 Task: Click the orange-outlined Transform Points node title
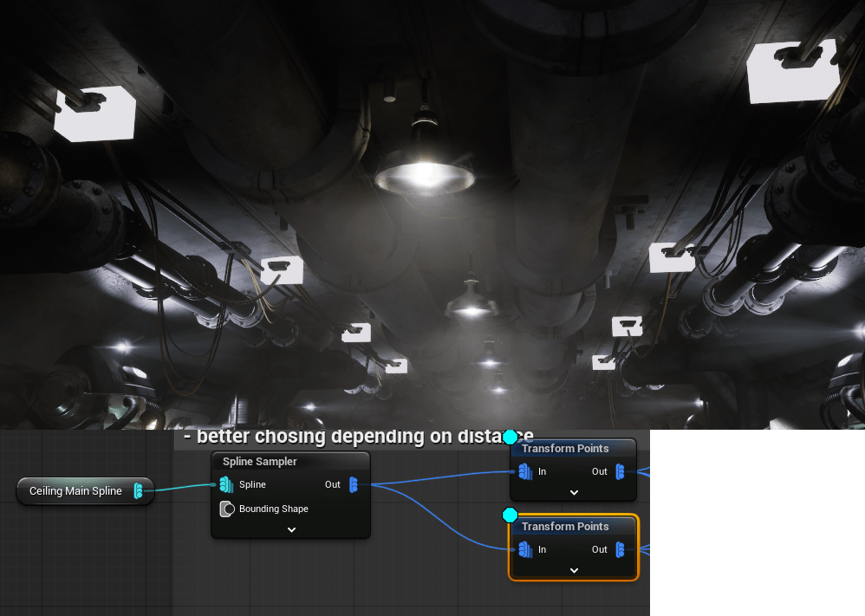coord(565,526)
